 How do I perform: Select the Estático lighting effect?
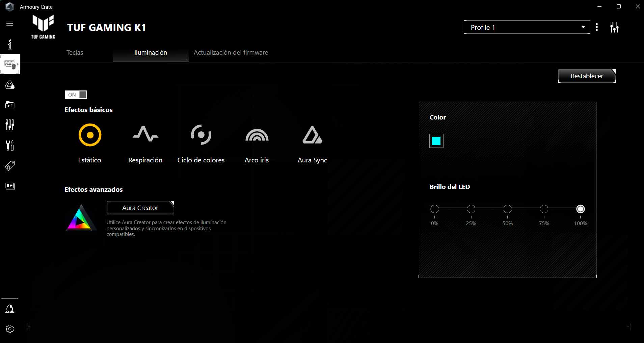[x=90, y=135]
